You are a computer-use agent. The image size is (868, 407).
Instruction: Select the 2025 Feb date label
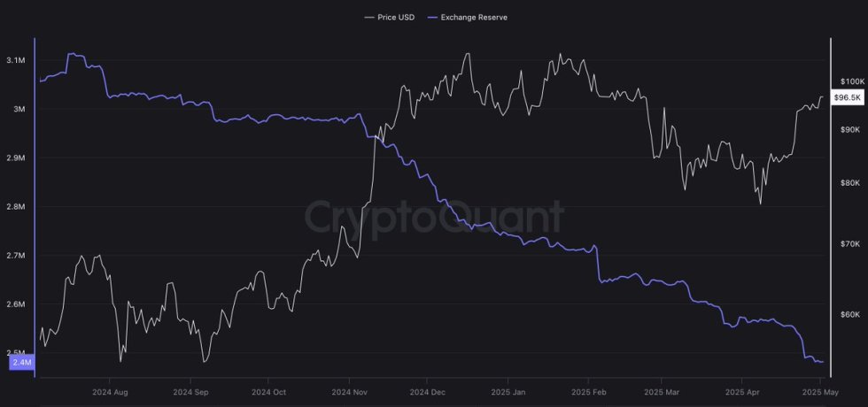588,391
